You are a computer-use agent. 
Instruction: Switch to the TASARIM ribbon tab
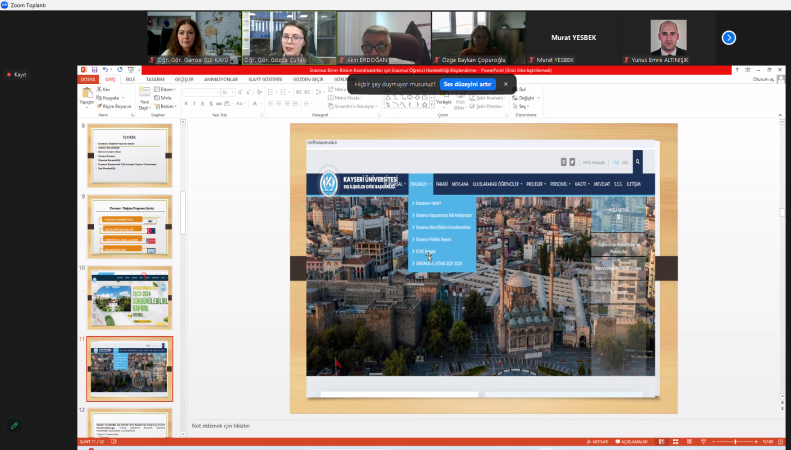click(155, 79)
